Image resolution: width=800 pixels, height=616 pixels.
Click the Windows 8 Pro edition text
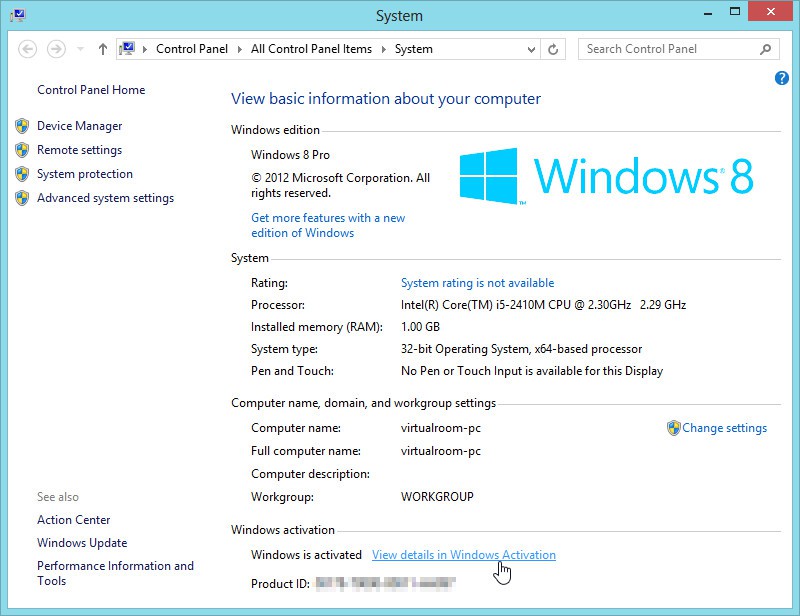pyautogui.click(x=290, y=155)
